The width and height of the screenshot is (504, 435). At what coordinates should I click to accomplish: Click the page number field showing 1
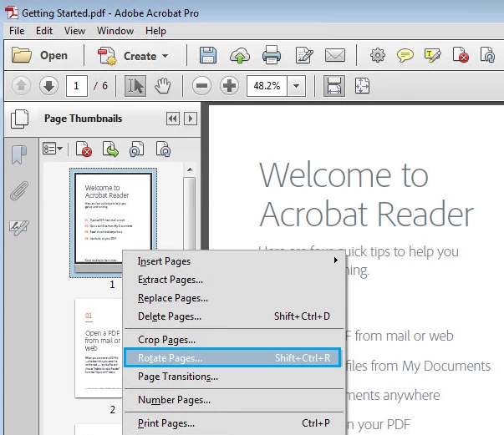tap(77, 86)
